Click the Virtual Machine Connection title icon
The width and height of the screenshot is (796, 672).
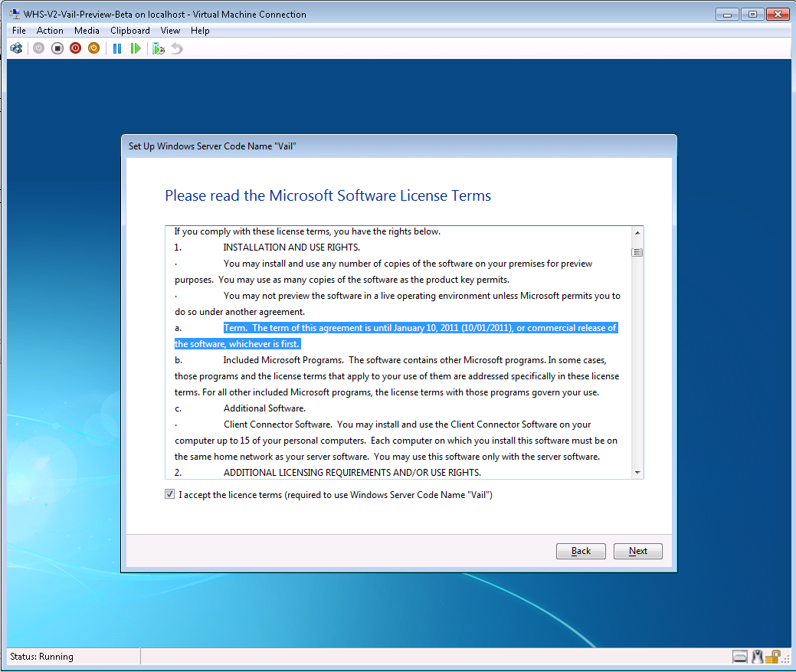coord(15,15)
